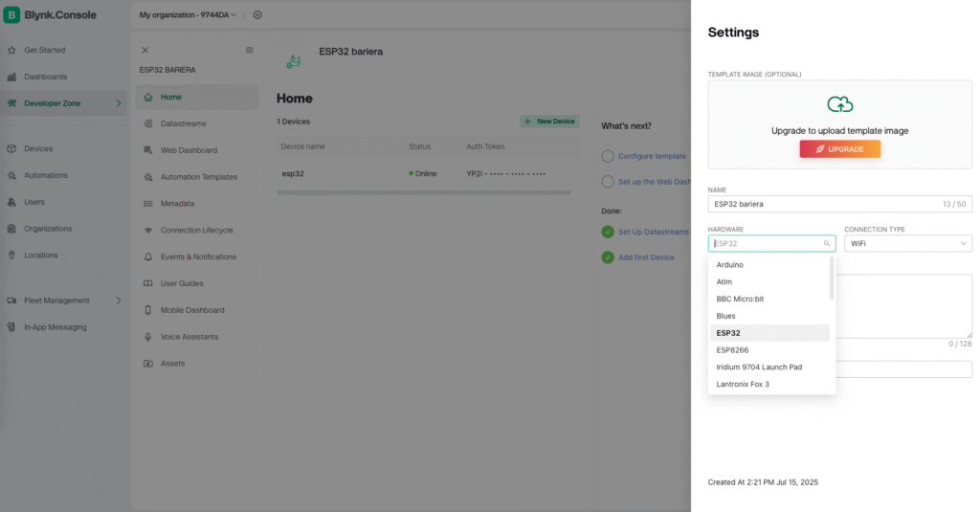Viewport: 980px width, 512px height.
Task: Click the devices table horizontal scrollbar
Action: 424,192
